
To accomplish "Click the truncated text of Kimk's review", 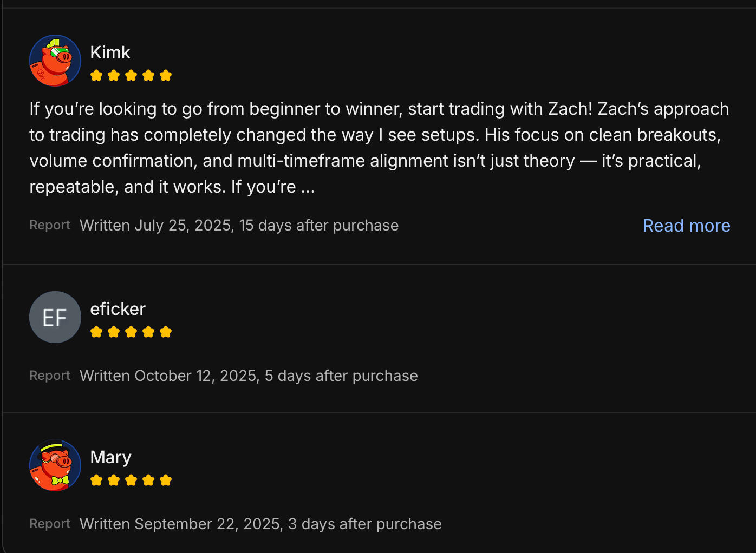I will pos(379,148).
